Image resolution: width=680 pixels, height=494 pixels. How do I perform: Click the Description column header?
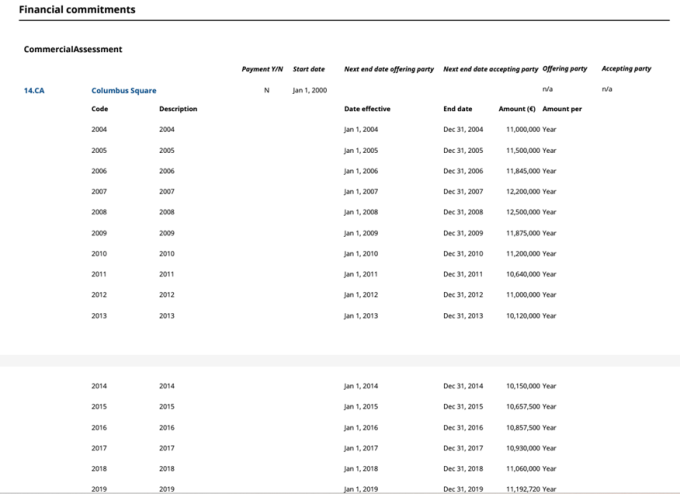tap(178, 109)
